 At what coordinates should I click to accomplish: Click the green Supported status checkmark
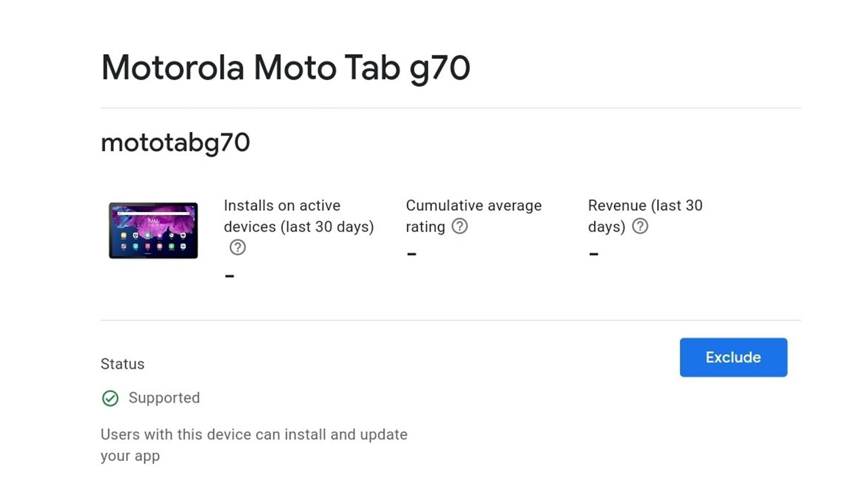110,398
